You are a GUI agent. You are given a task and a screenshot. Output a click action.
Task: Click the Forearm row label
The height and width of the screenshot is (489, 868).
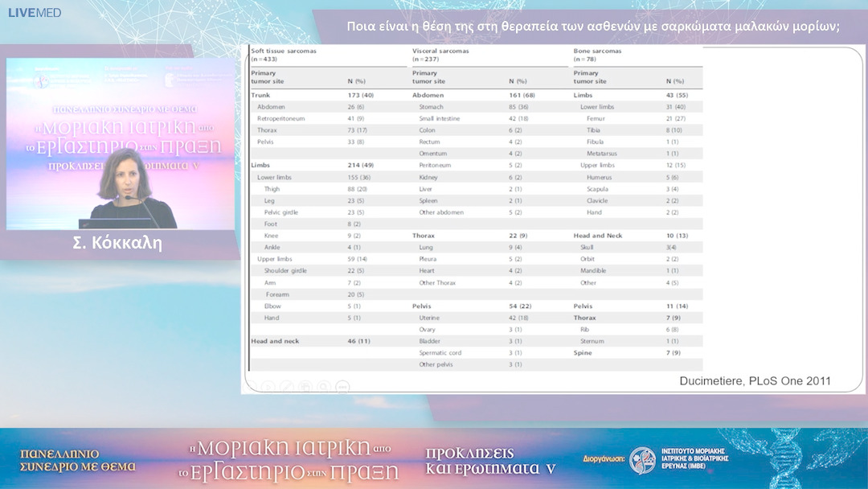(x=277, y=294)
